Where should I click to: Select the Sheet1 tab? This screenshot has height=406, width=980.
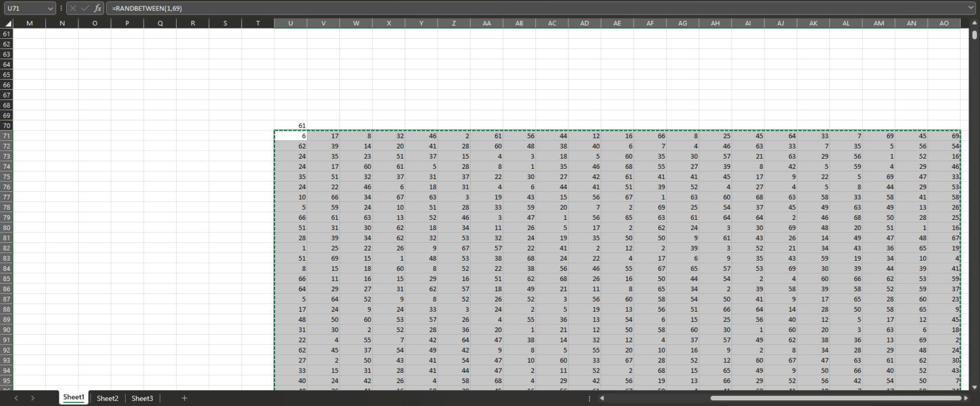pyautogui.click(x=73, y=397)
